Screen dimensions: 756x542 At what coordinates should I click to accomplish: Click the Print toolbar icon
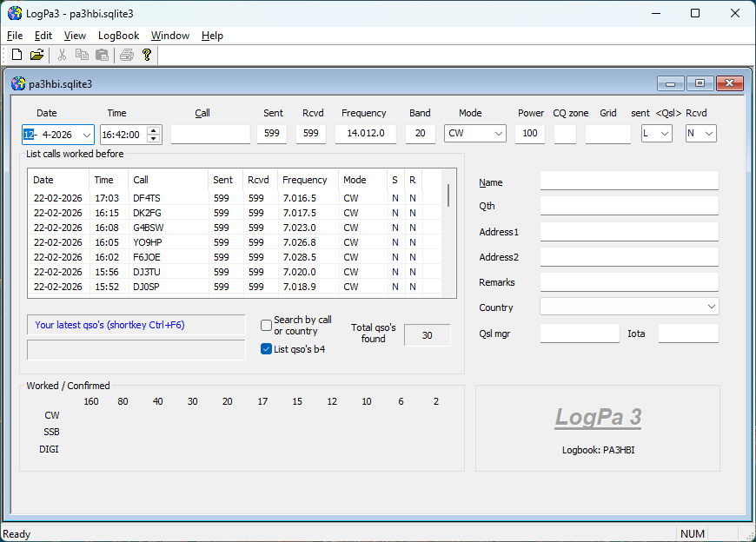point(127,55)
